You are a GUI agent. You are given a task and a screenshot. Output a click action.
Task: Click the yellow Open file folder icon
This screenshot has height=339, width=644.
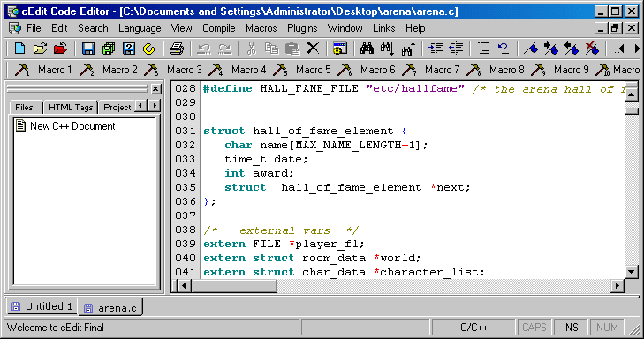(41, 49)
